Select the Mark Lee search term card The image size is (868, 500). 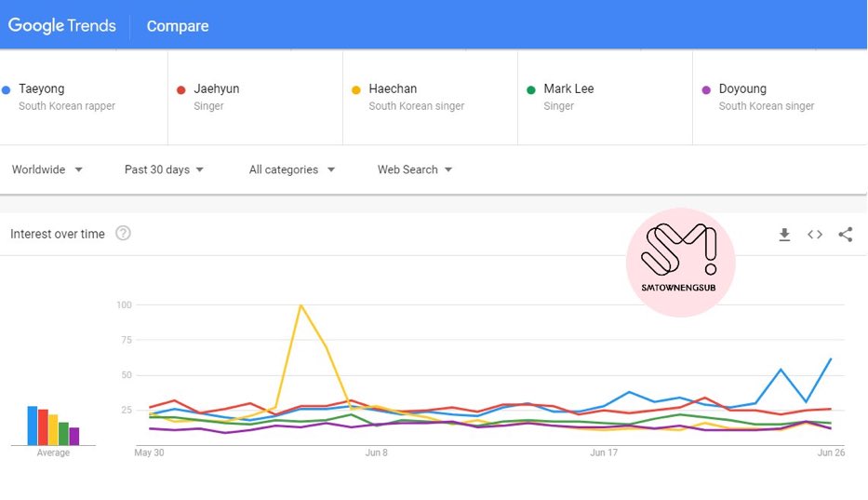point(605,98)
